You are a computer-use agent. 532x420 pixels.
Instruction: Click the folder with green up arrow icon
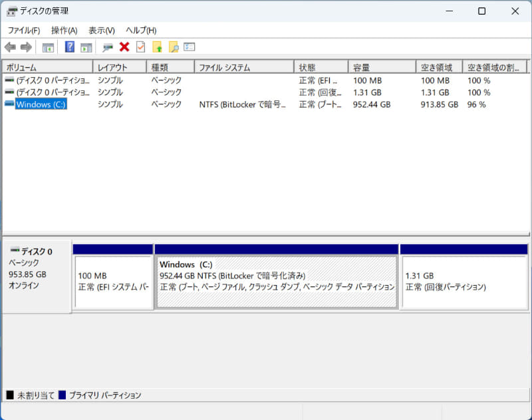tap(158, 47)
